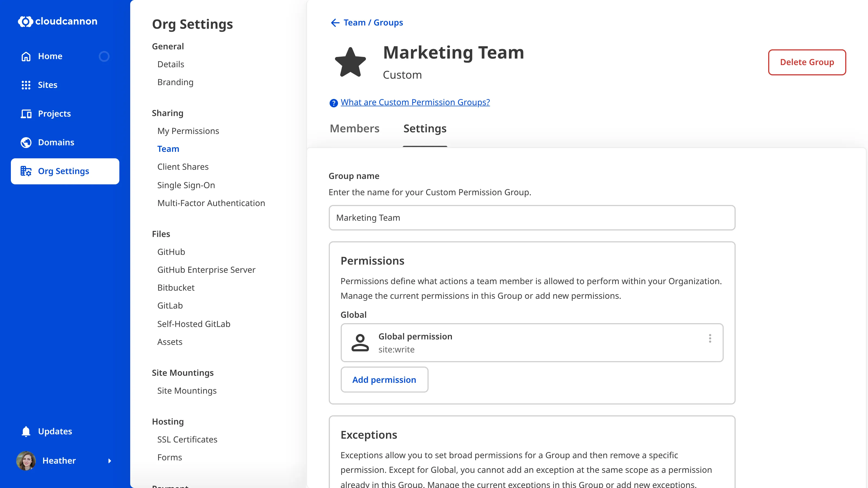Open What are Custom Permission Groups link
The width and height of the screenshot is (868, 488).
415,102
